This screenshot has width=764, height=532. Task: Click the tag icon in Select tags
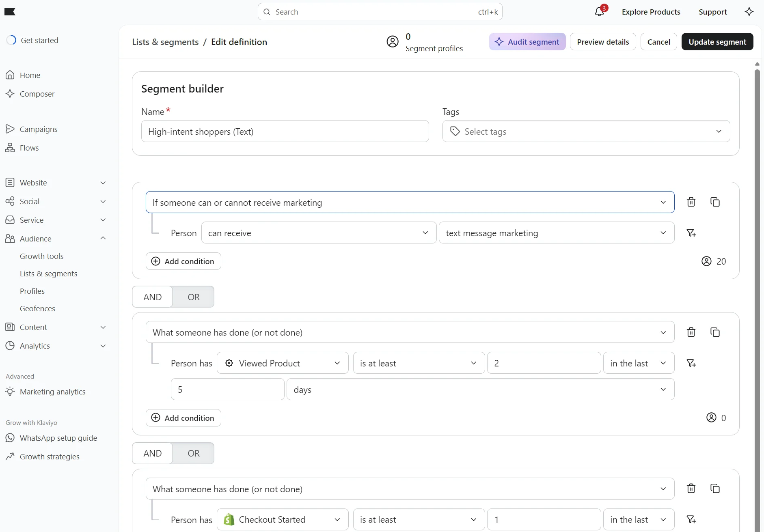pos(455,131)
